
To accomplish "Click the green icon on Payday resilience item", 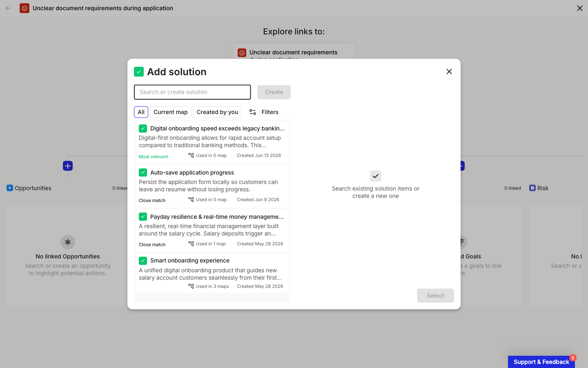I will pyautogui.click(x=143, y=217).
